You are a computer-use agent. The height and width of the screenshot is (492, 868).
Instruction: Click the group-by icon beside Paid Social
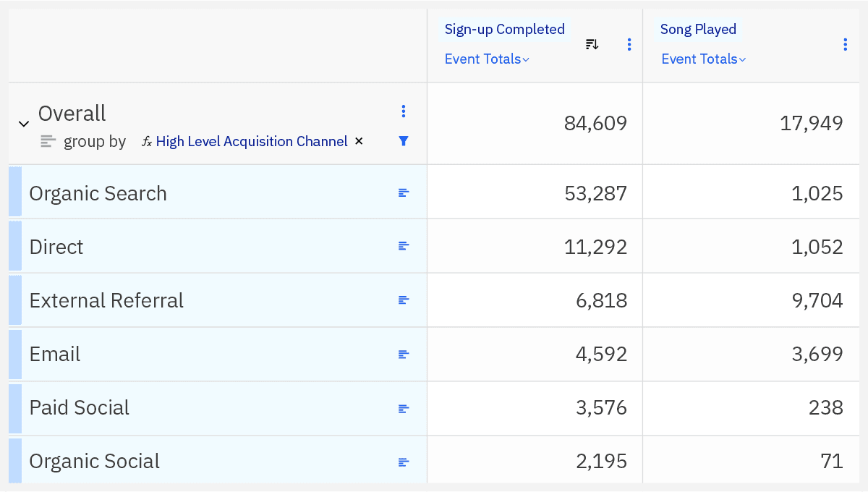(403, 408)
